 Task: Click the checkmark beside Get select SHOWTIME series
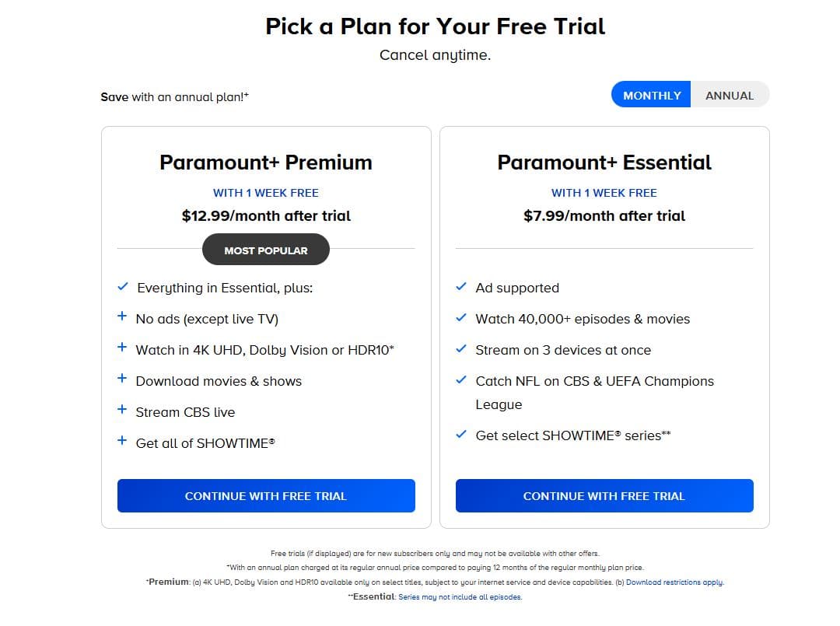pyautogui.click(x=461, y=435)
